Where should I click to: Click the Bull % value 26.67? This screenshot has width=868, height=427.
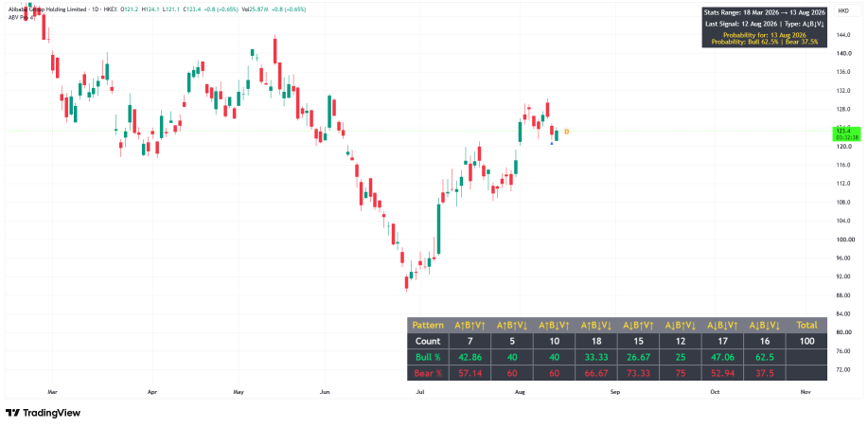click(x=638, y=357)
